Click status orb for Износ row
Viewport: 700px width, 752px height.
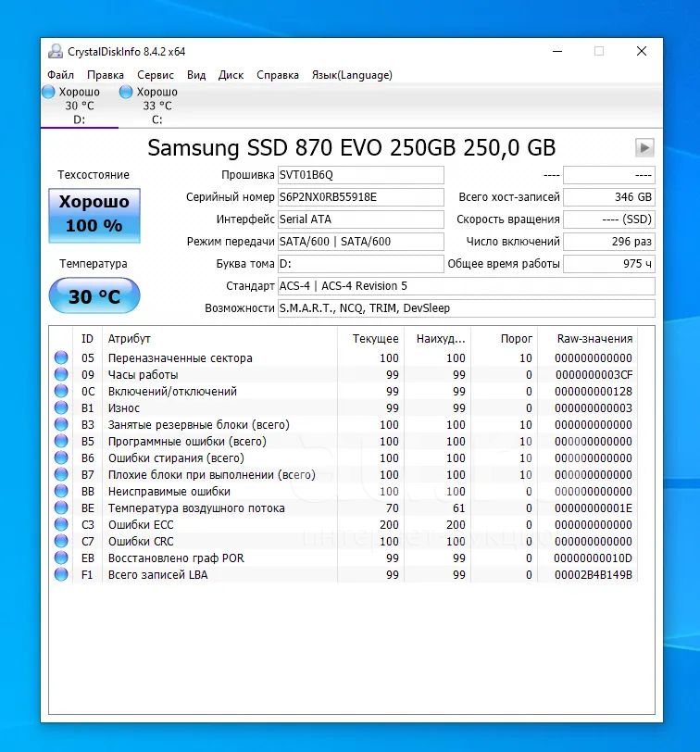61,407
